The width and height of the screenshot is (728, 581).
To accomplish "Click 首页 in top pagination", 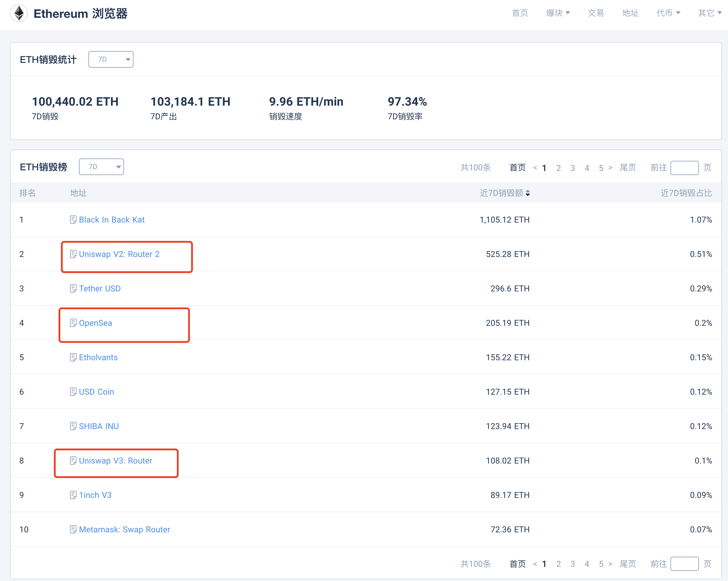I will pyautogui.click(x=517, y=168).
